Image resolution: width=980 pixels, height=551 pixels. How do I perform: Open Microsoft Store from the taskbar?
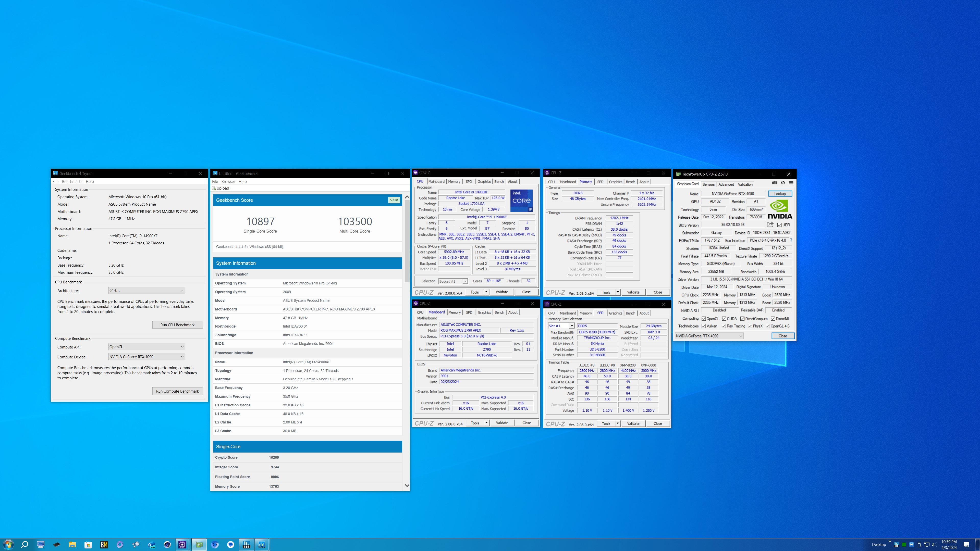point(88,545)
